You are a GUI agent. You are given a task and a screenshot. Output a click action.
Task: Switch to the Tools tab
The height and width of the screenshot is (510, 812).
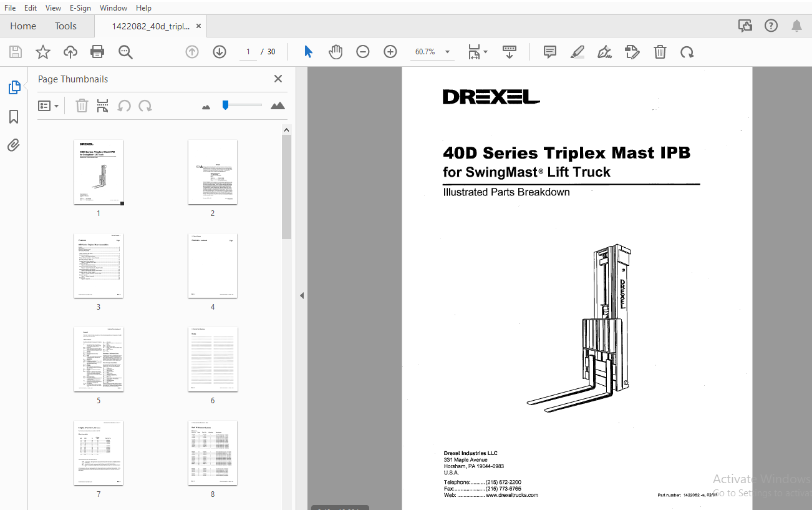(65, 26)
